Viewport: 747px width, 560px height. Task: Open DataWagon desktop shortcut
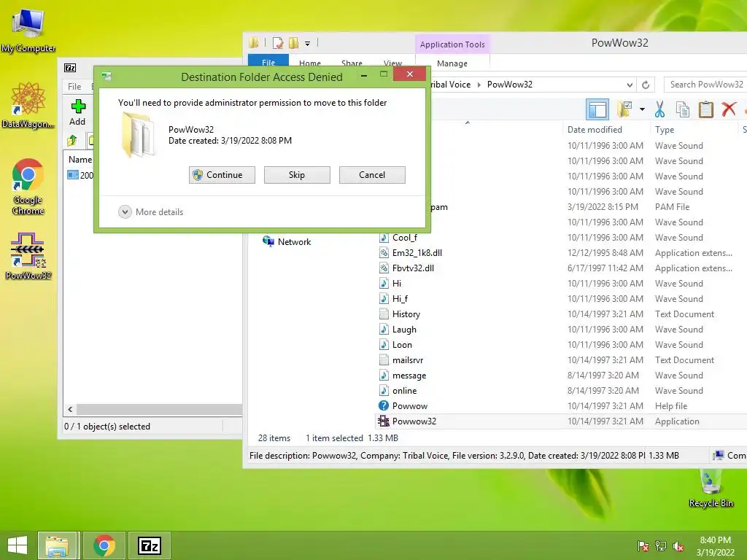click(x=28, y=105)
